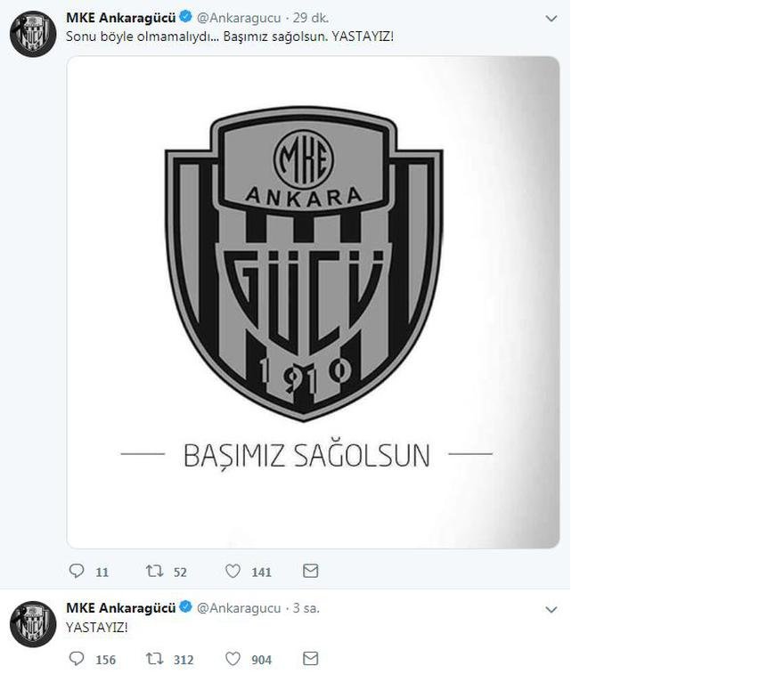Open MKE Ankaragücü avatar on first tweet

pyautogui.click(x=33, y=34)
